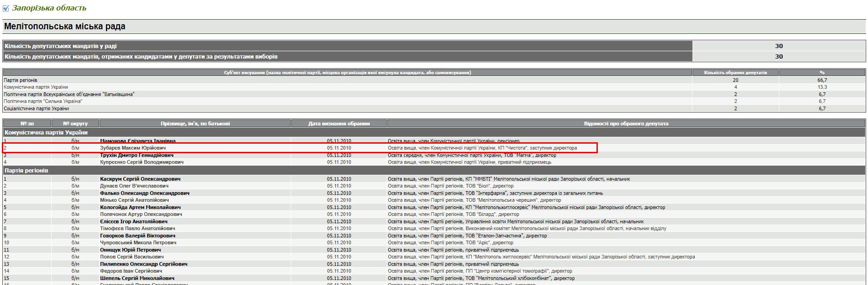Select deputy Зубарєв Максим Юрійович

click(x=133, y=148)
